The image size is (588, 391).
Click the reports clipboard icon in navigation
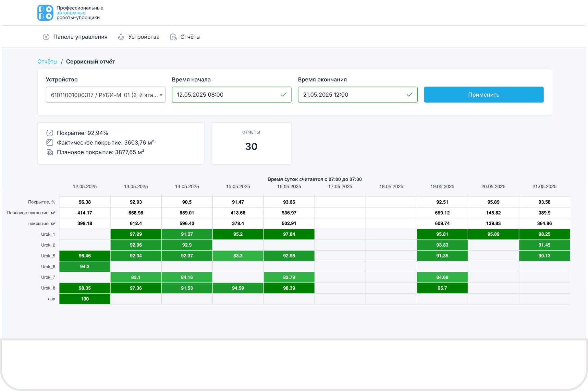click(173, 37)
